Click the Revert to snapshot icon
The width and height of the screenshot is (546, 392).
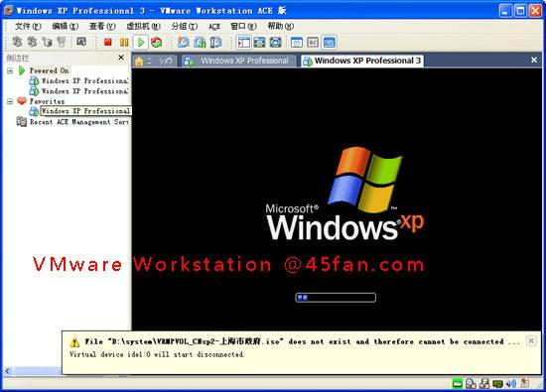tap(200, 43)
